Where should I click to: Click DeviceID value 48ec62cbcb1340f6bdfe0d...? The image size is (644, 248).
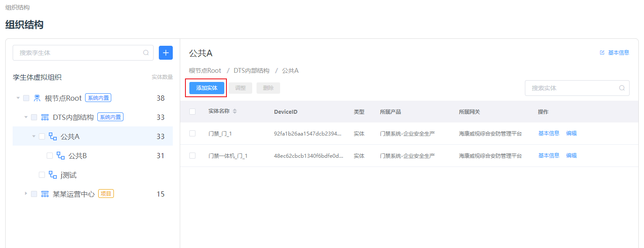coord(308,155)
